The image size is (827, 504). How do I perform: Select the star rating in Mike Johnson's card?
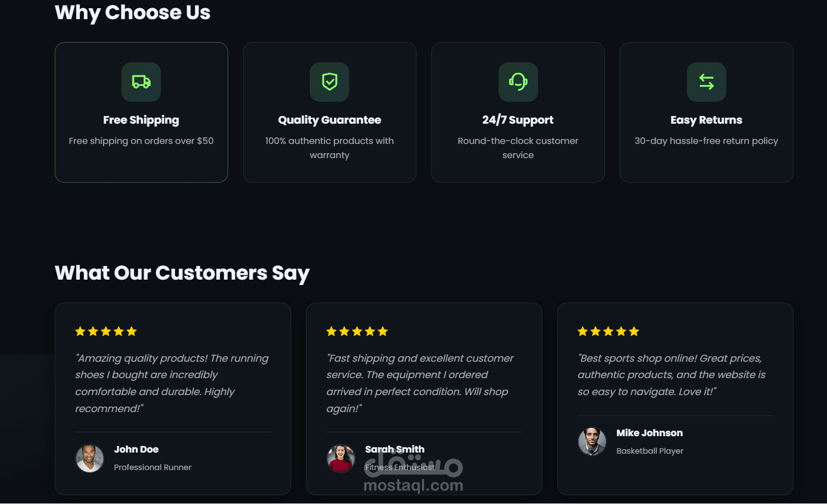(x=608, y=331)
